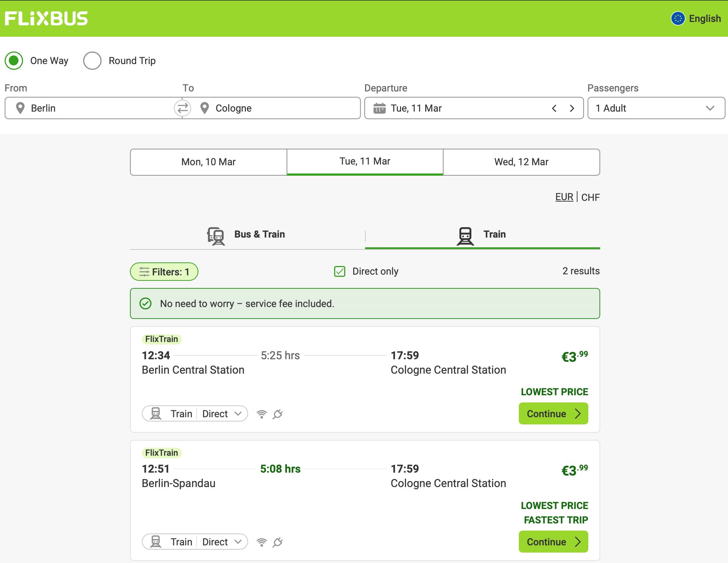Screen dimensions: 728x563
Task: Go to previous departure day arrow
Action: 554,108
